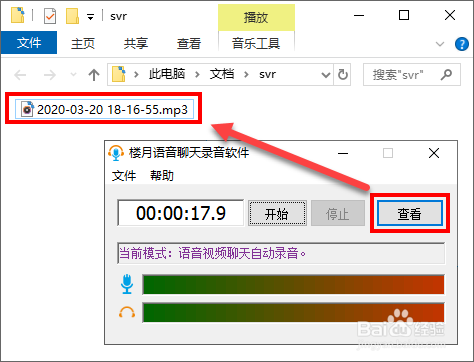Open the recent locations dropdown arrow

point(73,75)
